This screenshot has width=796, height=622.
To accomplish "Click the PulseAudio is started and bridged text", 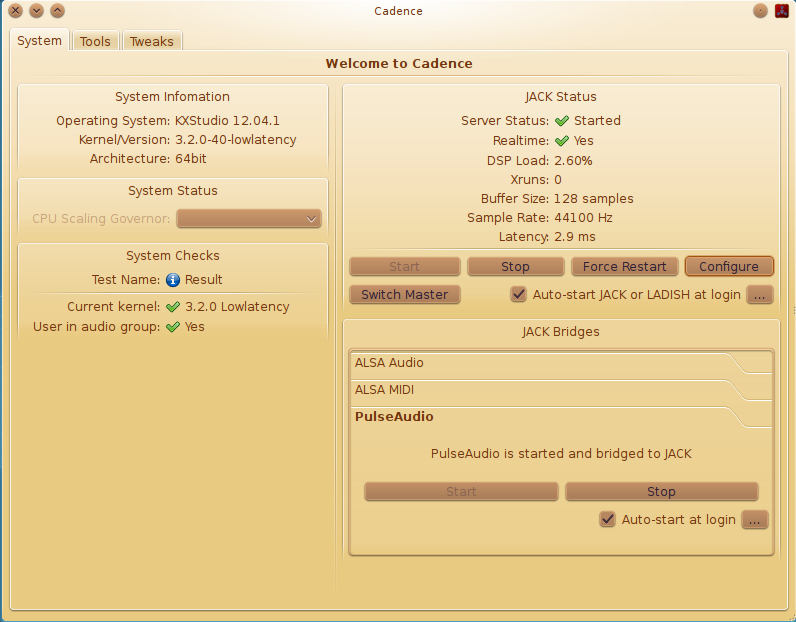I will [x=561, y=453].
